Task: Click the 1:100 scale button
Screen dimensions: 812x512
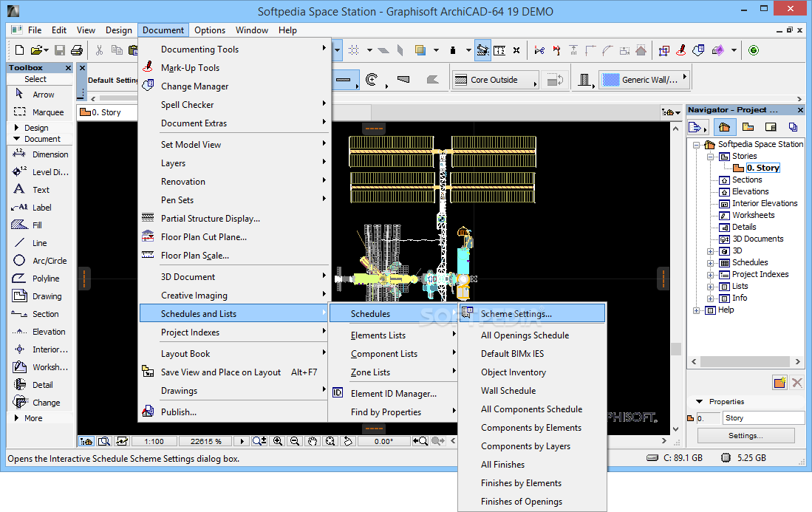Action: (154, 441)
